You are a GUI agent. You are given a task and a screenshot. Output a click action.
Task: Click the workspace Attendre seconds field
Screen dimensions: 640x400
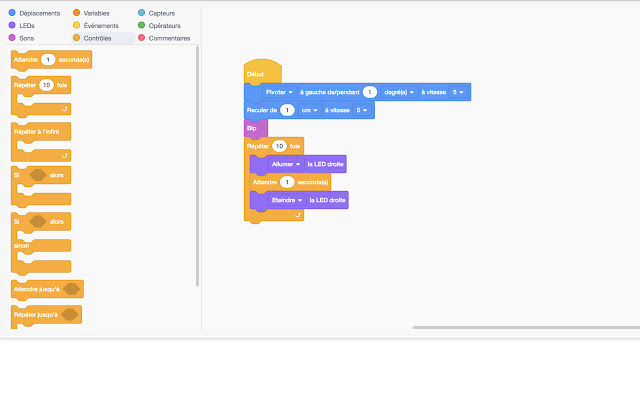[x=287, y=182]
